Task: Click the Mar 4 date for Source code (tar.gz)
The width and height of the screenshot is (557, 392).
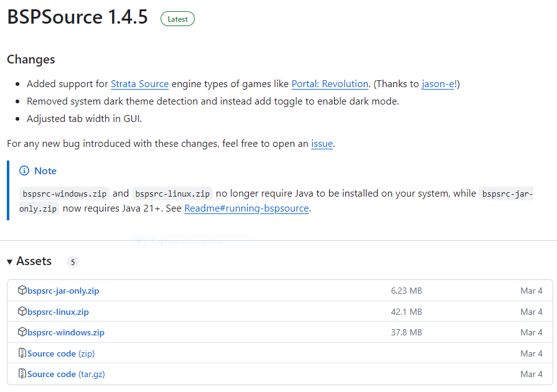Action: [531, 374]
